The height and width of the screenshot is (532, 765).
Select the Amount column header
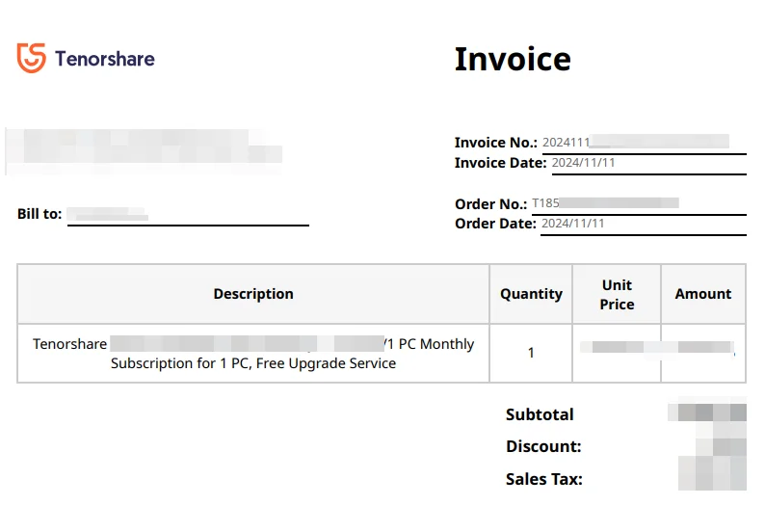tap(703, 294)
